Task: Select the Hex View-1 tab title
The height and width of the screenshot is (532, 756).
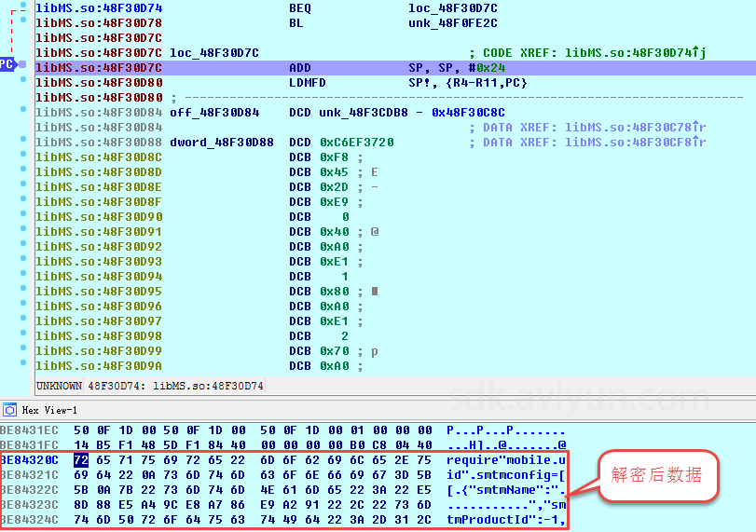Action: 49,410
